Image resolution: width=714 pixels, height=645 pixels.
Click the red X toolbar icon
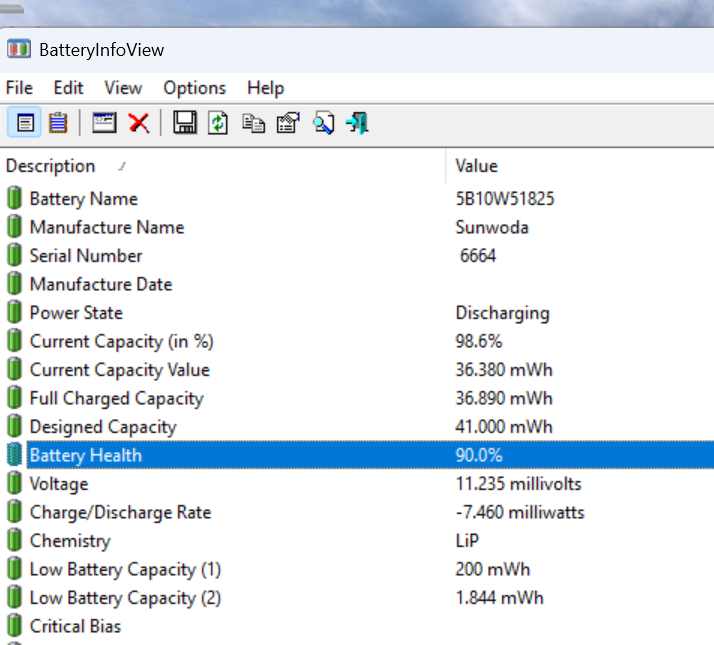[x=138, y=123]
